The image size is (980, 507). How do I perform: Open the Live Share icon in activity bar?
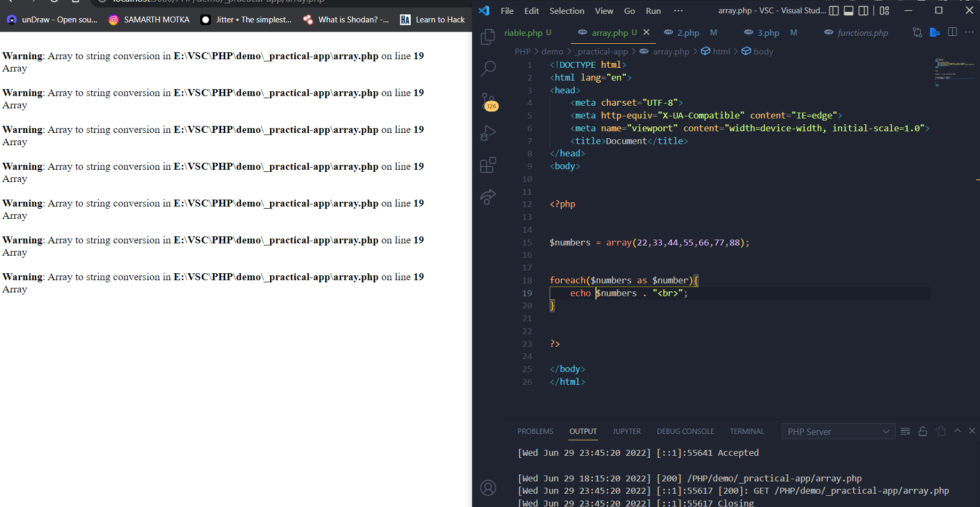point(488,197)
